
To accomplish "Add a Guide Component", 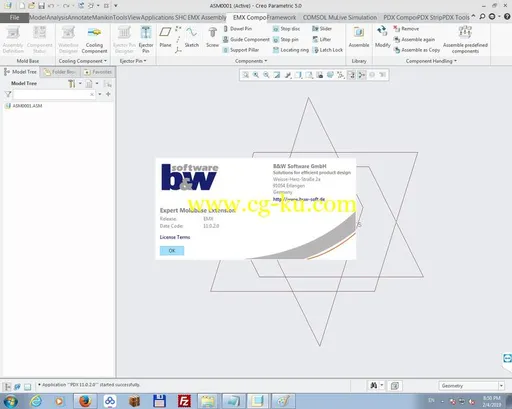I will pos(246,40).
